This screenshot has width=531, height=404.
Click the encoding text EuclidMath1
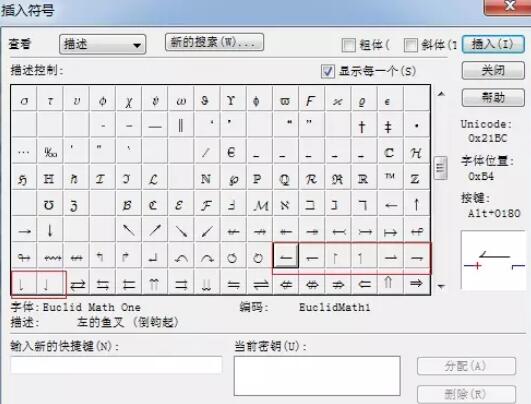point(335,307)
